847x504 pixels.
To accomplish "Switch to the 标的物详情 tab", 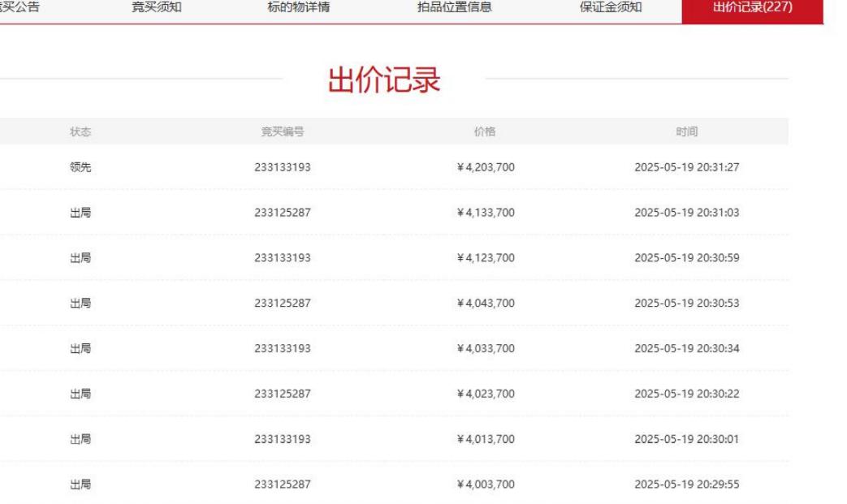I will click(x=299, y=7).
